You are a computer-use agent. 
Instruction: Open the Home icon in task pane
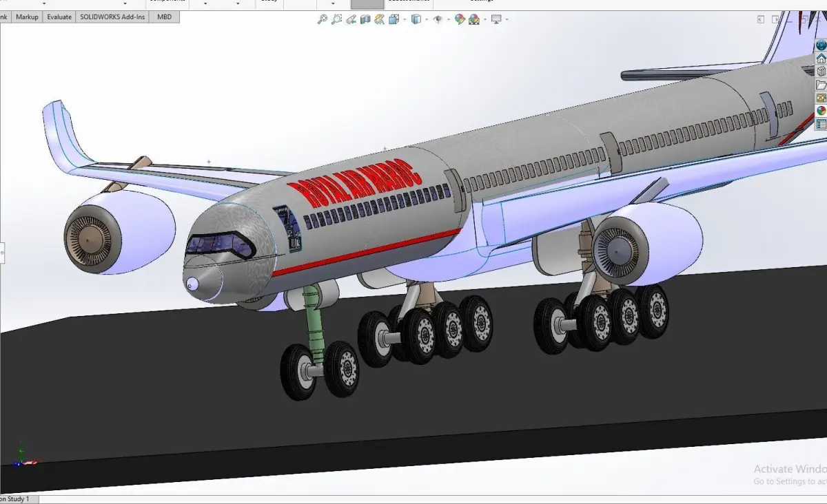[821, 59]
